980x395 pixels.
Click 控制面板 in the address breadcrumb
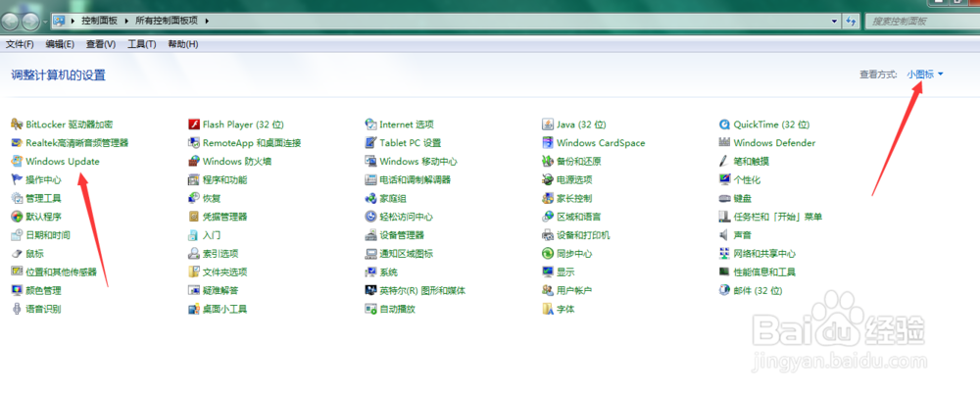99,21
